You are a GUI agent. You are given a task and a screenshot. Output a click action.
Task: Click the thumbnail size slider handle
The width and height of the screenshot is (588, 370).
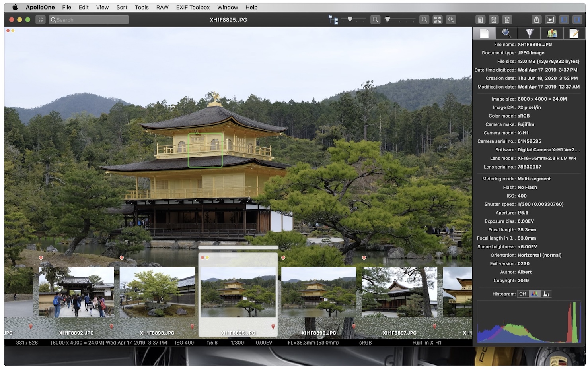point(350,19)
